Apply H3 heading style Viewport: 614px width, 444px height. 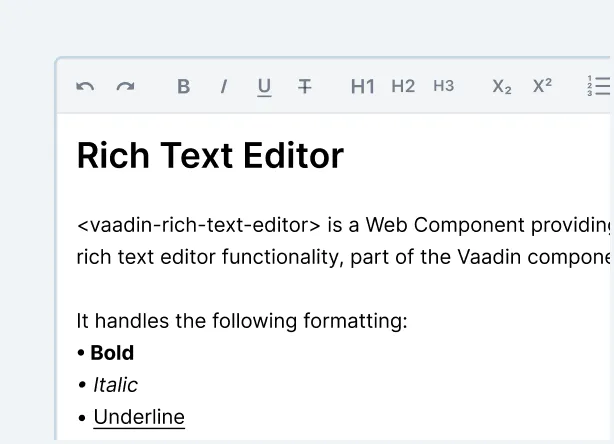click(443, 87)
